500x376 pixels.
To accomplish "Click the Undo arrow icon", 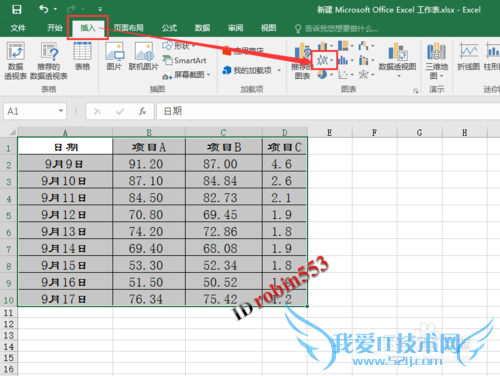I will click(x=44, y=9).
